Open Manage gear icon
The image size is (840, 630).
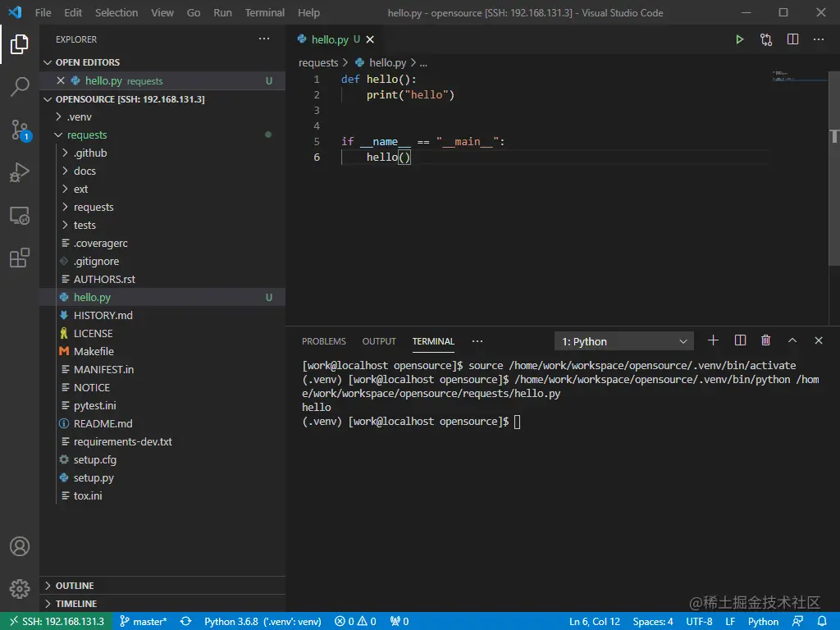pyautogui.click(x=20, y=589)
